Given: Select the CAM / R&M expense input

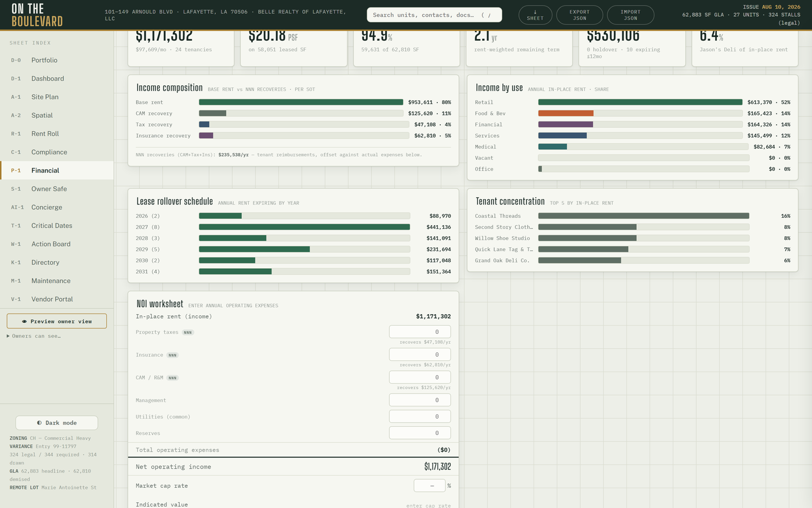Looking at the screenshot, I should [420, 377].
